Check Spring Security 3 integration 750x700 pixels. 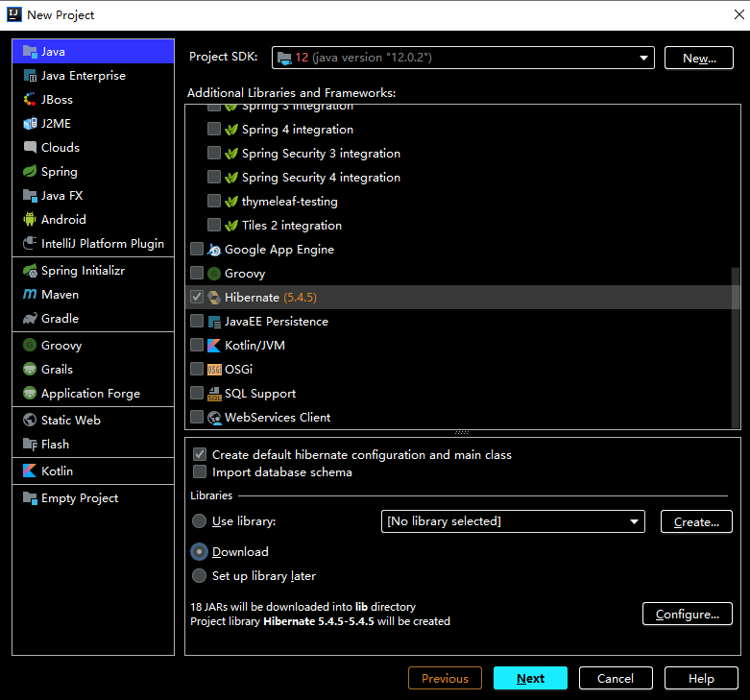[214, 153]
